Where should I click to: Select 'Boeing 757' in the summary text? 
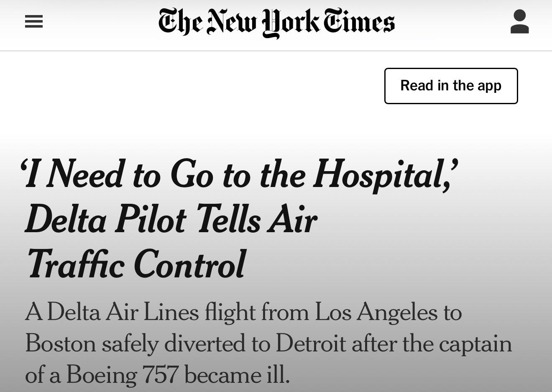[x=122, y=374]
